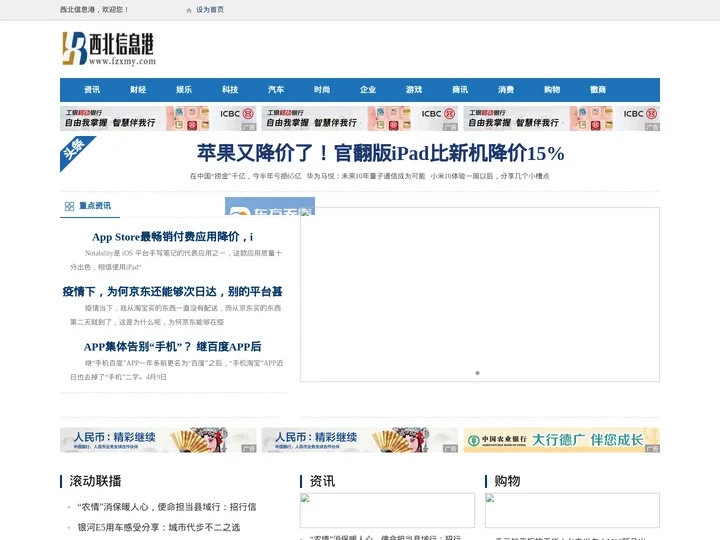720x540 pixels.
Task: Open headline 苹果又降价了 官翻版iPad article
Action: tap(381, 153)
